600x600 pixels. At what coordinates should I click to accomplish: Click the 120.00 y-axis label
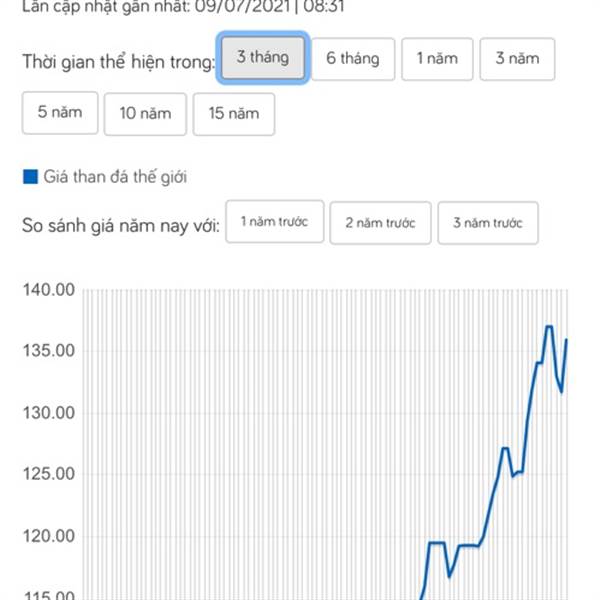point(49,536)
